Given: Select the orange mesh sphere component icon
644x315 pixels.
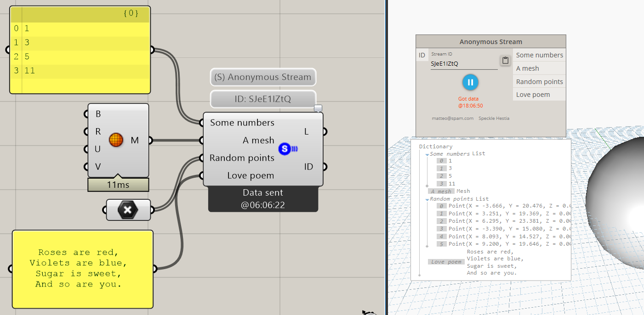Looking at the screenshot, I should pyautogui.click(x=116, y=140).
